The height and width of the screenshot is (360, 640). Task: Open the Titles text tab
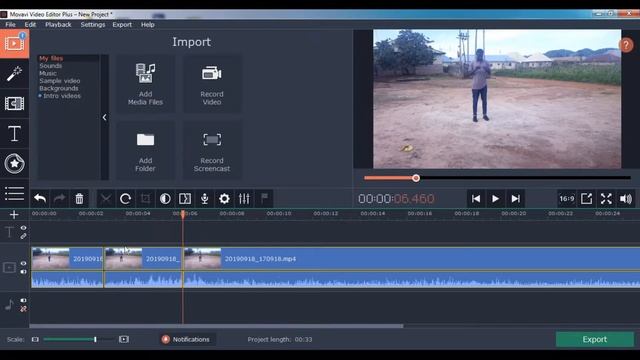tap(14, 133)
